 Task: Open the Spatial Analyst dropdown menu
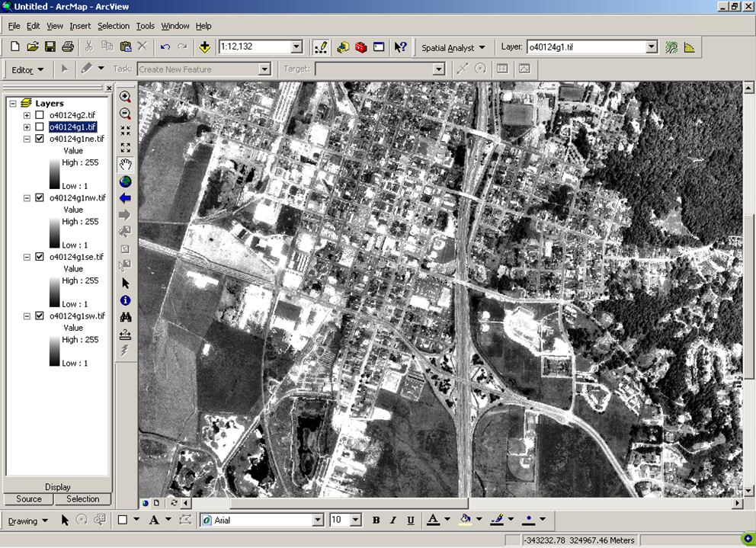453,48
